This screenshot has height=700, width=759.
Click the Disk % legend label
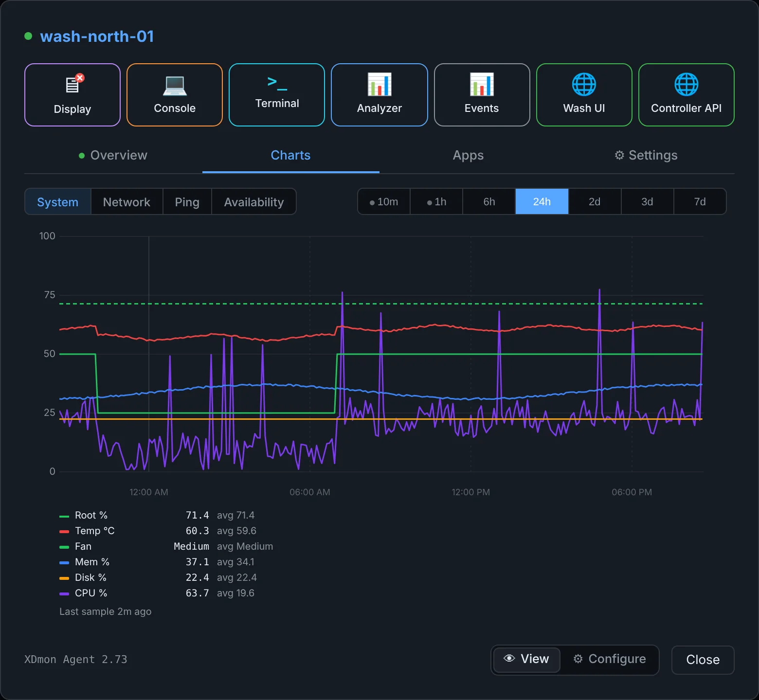[90, 577]
